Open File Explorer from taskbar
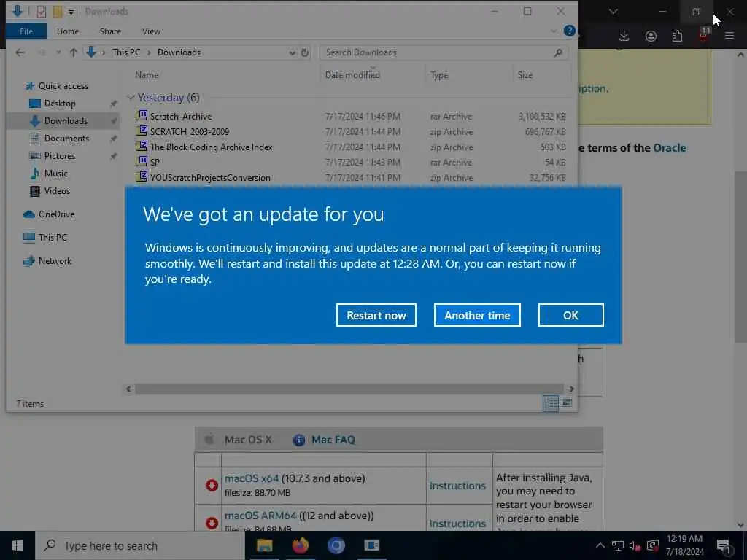 [264, 545]
